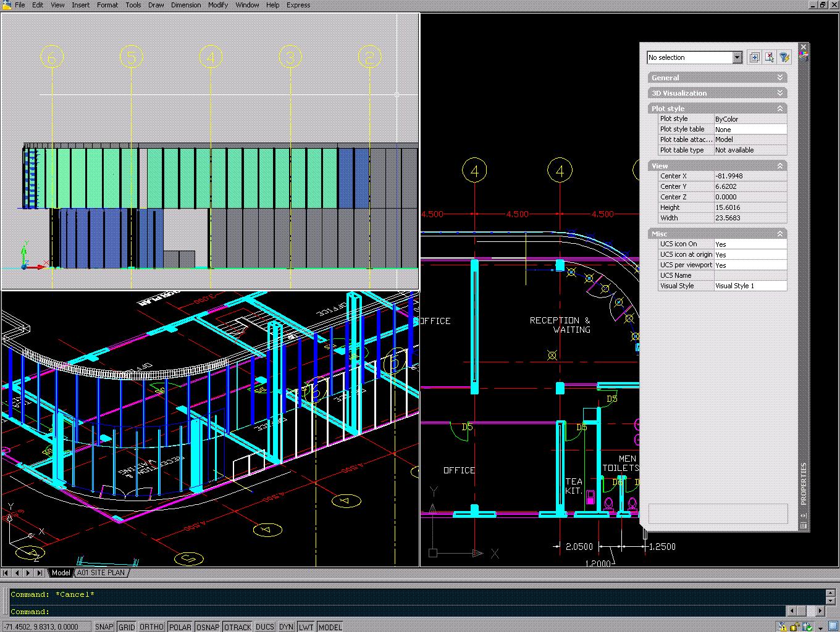Toggle OTRACK in status bar
The width and height of the screenshot is (840, 632).
point(238,626)
